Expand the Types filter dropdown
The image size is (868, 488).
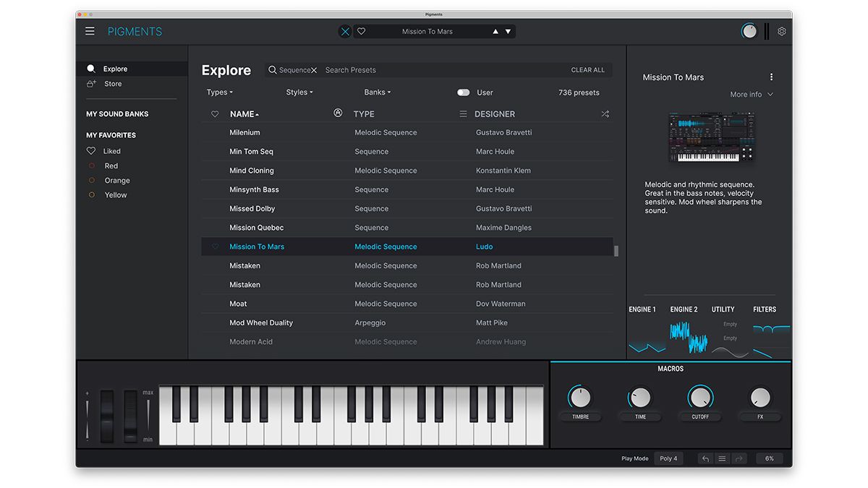click(x=219, y=93)
